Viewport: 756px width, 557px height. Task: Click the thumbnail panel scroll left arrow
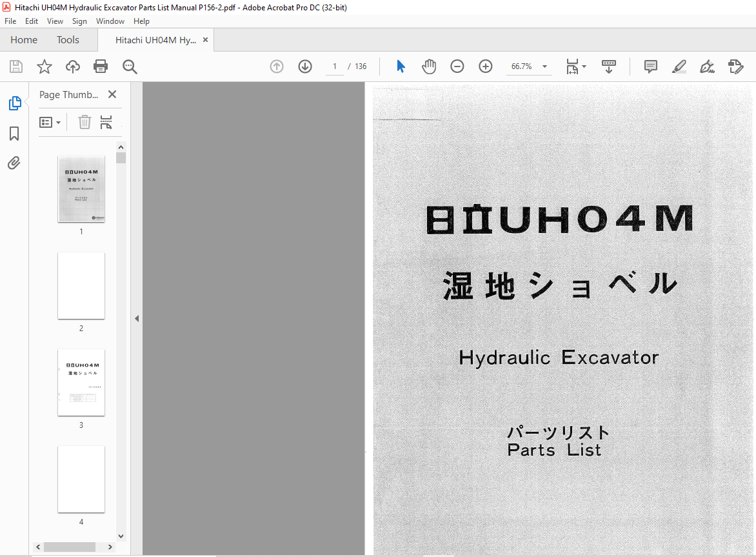pos(38,547)
